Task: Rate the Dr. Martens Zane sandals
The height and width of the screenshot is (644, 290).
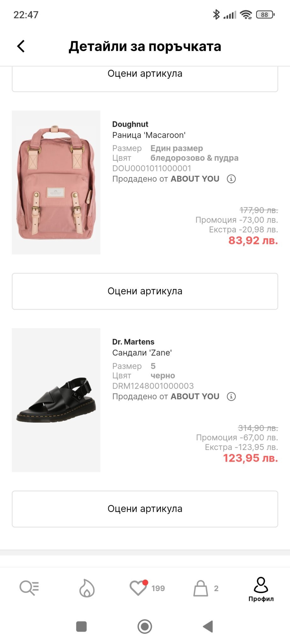Action: point(145,509)
